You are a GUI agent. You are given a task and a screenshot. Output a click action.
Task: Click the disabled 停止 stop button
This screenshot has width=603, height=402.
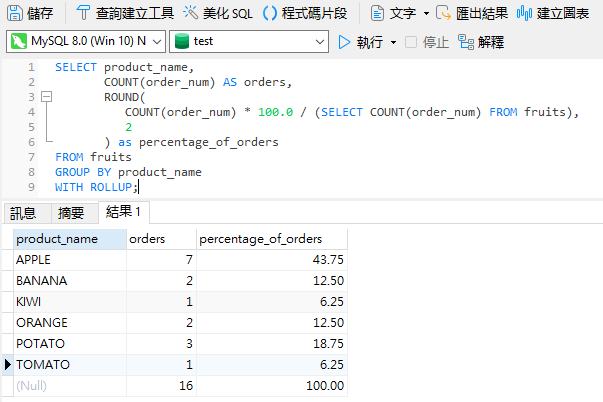[427, 42]
